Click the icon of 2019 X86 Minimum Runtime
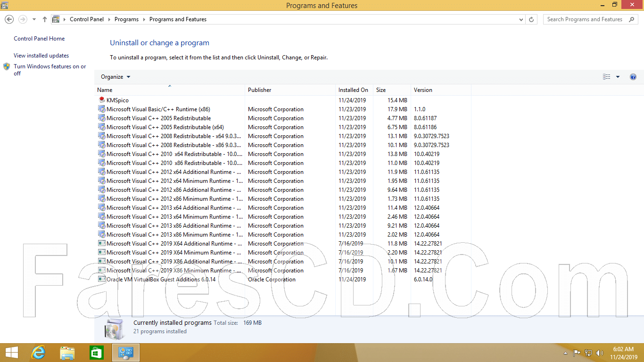 pos(101,270)
